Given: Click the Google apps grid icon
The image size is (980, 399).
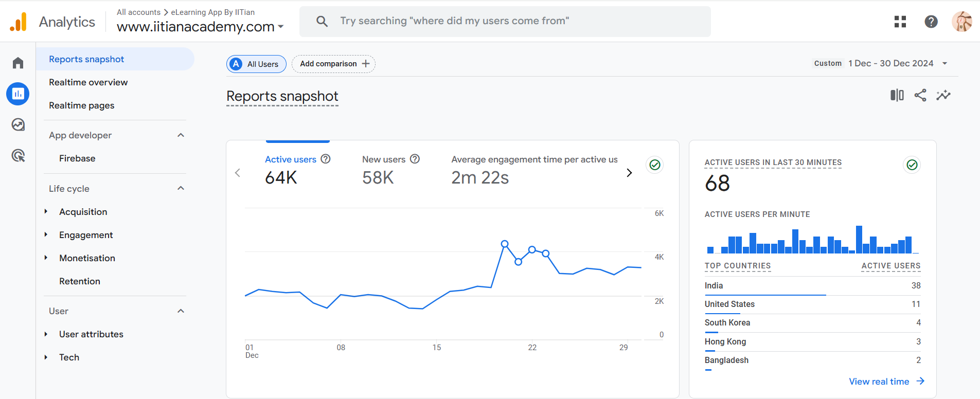Looking at the screenshot, I should click(900, 22).
